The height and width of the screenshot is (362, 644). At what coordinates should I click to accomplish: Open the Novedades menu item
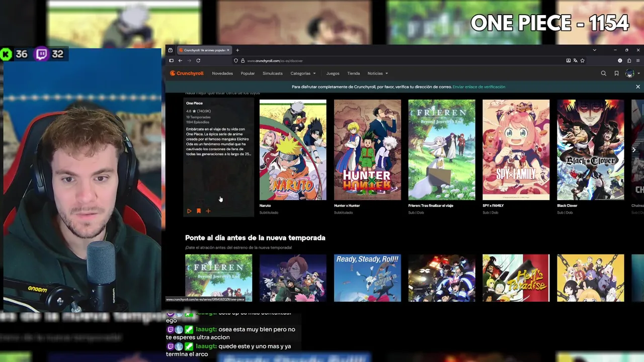(x=222, y=73)
